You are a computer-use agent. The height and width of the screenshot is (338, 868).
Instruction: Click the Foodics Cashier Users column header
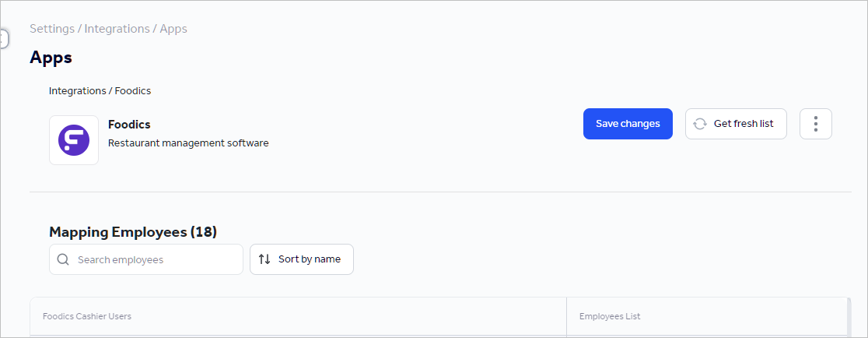pyautogui.click(x=87, y=316)
